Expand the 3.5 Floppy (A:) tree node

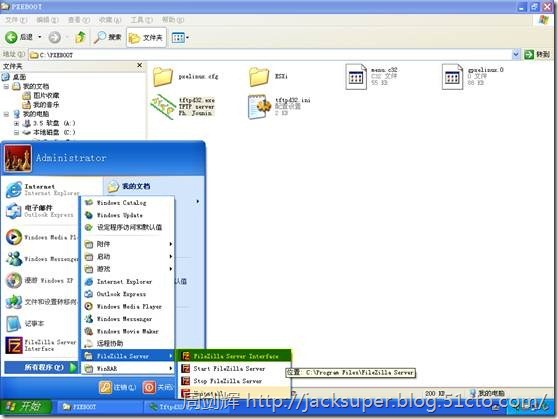[16, 123]
